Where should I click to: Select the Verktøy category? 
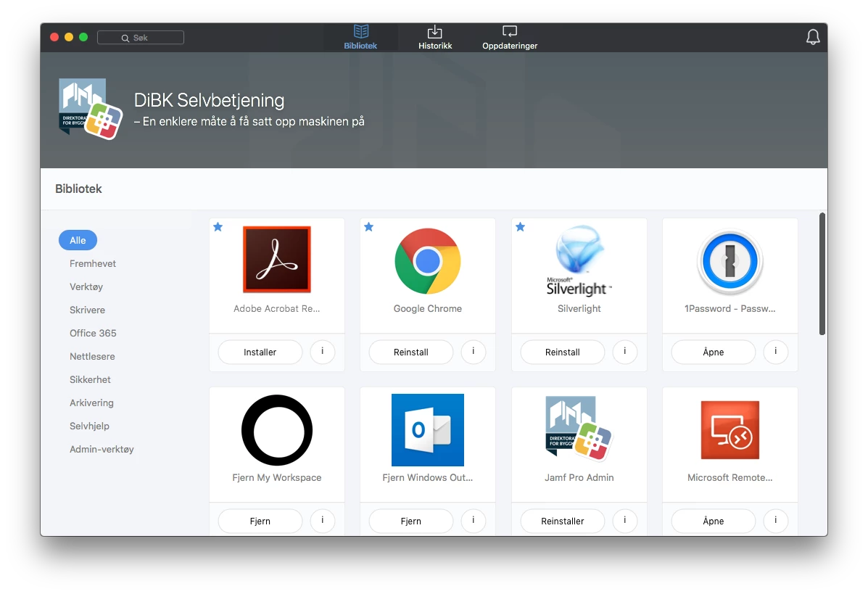pyautogui.click(x=86, y=286)
